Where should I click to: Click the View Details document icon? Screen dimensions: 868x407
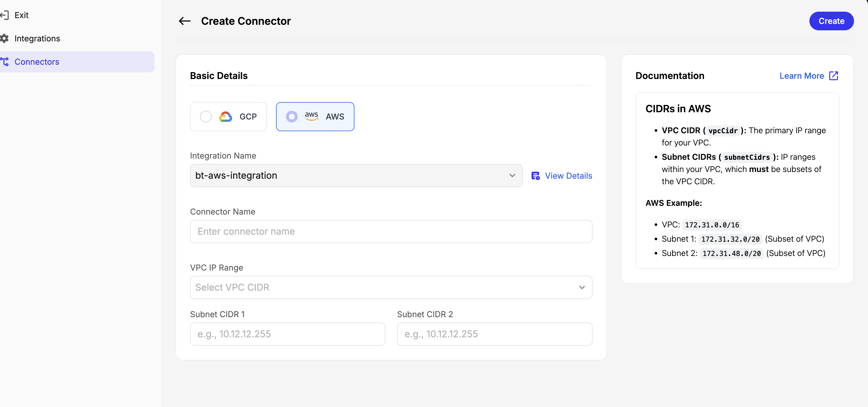pos(535,176)
